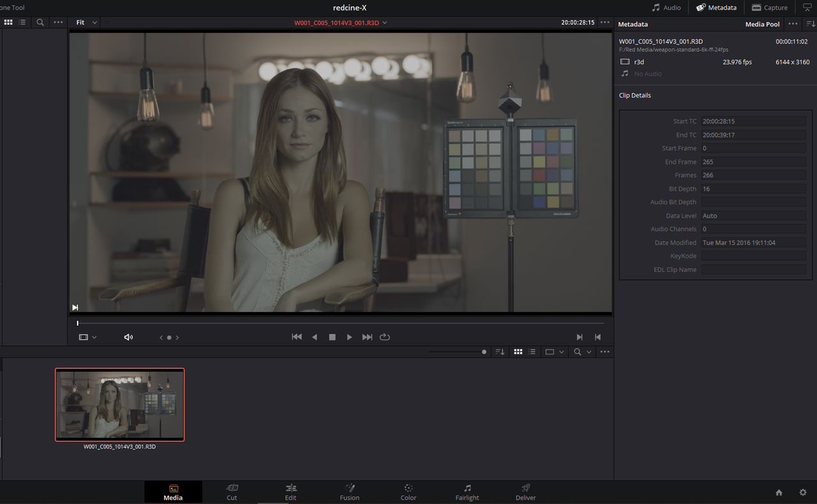Image resolution: width=817 pixels, height=504 pixels.
Task: Open project settings gear icon
Action: pyautogui.click(x=803, y=493)
